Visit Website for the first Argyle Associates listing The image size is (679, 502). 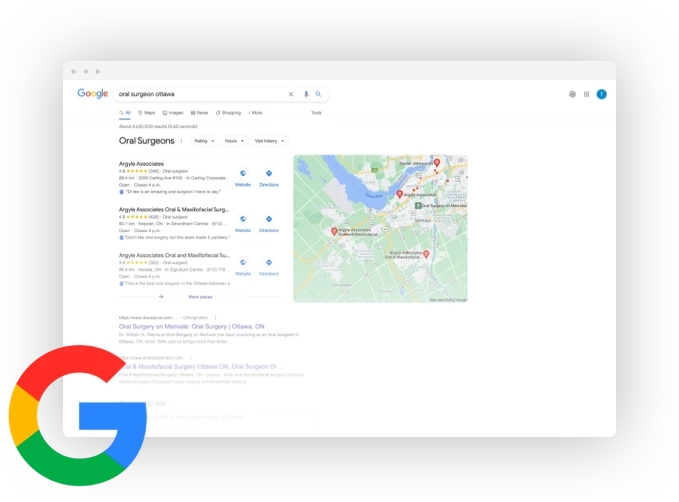click(x=243, y=178)
